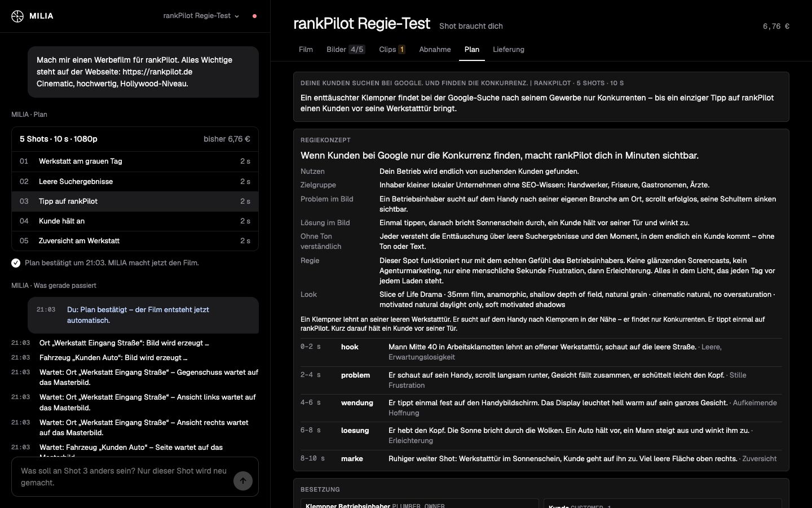Select shot 03 Tipp auf rankPilot
Image resolution: width=812 pixels, height=508 pixels.
tap(135, 201)
